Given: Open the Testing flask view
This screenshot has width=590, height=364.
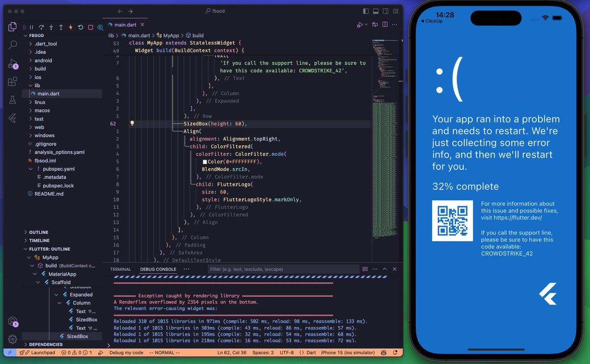Looking at the screenshot, I should tap(13, 100).
